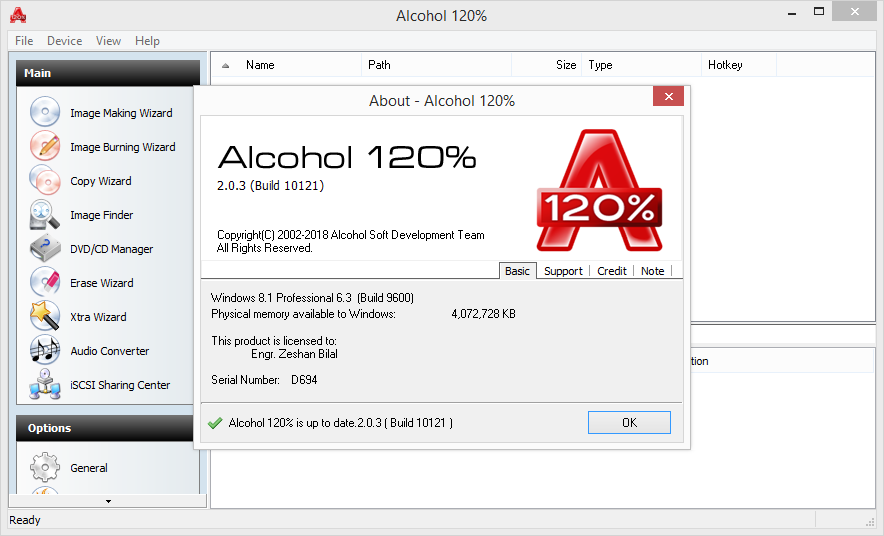This screenshot has height=536, width=884.
Task: Minimize the Alcohol 120% main window
Action: pyautogui.click(x=792, y=13)
